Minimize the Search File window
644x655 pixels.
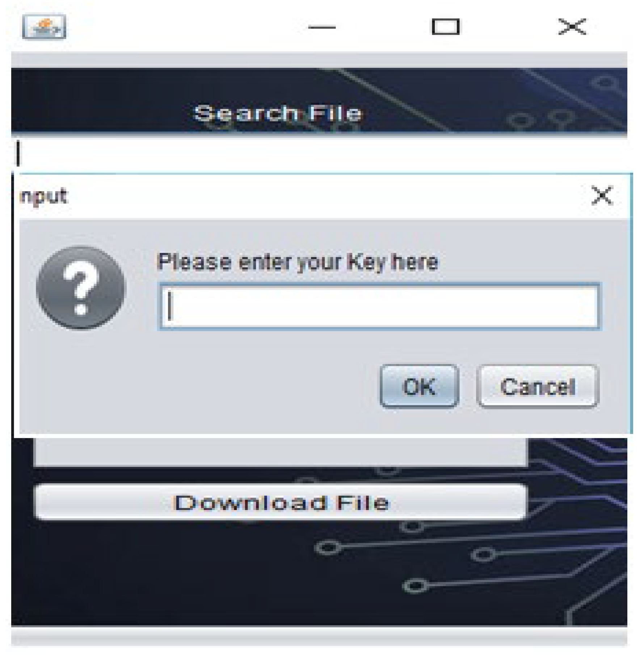(x=322, y=27)
